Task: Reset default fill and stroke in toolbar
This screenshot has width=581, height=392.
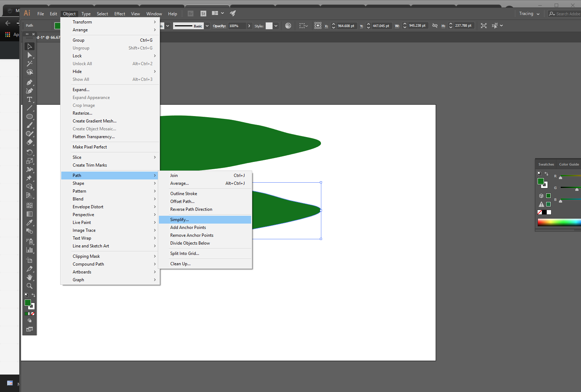Action: (x=26, y=295)
